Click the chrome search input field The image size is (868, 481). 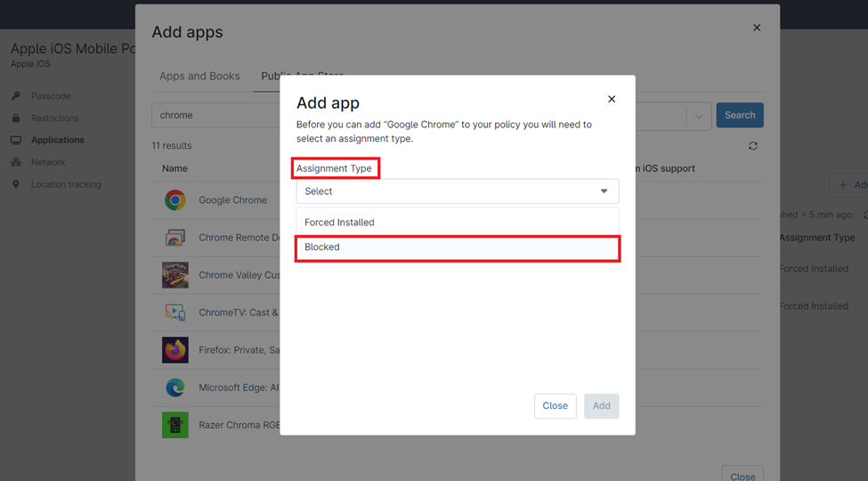(x=216, y=115)
